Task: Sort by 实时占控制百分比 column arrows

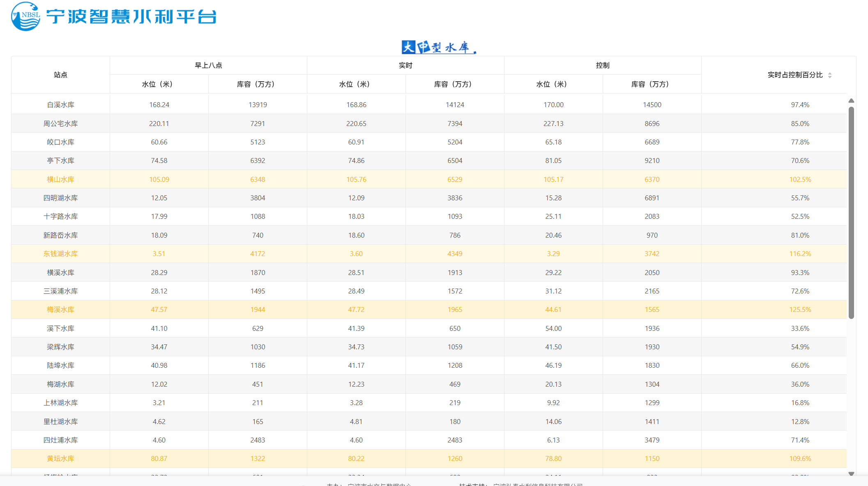Action: pos(830,75)
